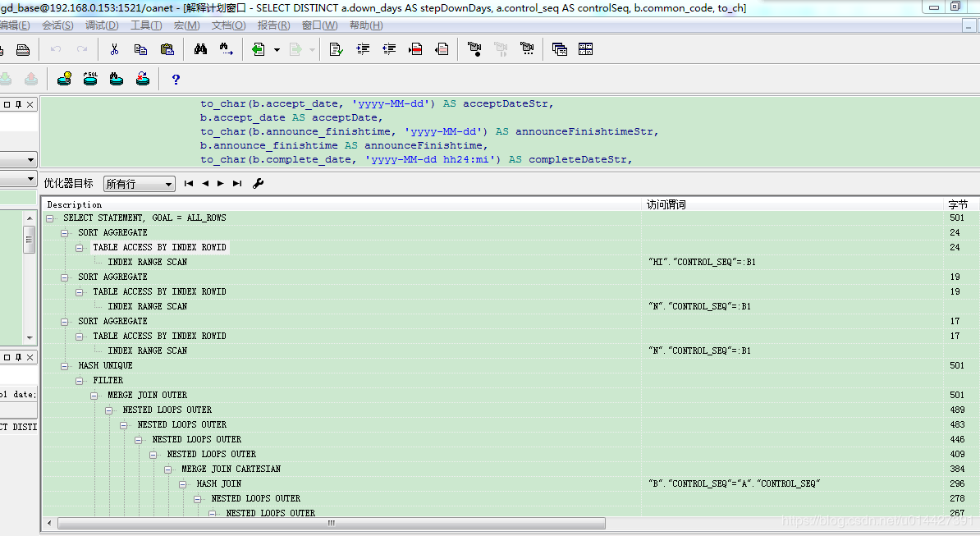Open the 会话(S) menu

(57, 25)
